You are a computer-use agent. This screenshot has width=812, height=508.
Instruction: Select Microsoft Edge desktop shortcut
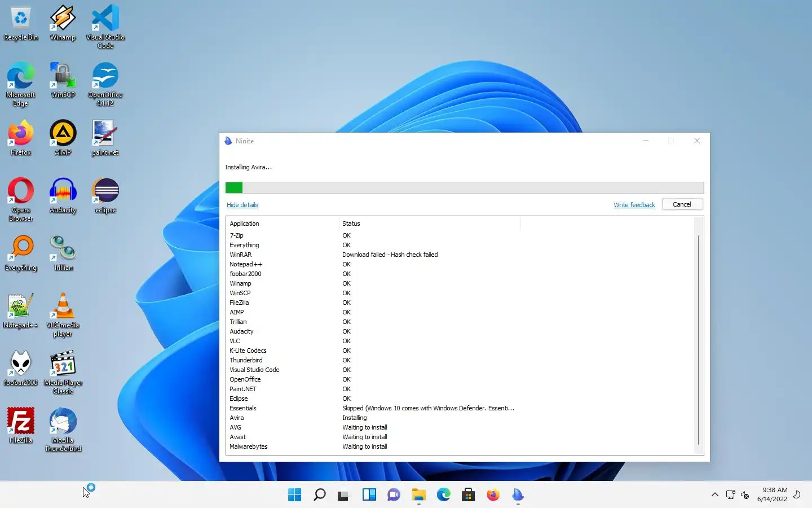[21, 85]
